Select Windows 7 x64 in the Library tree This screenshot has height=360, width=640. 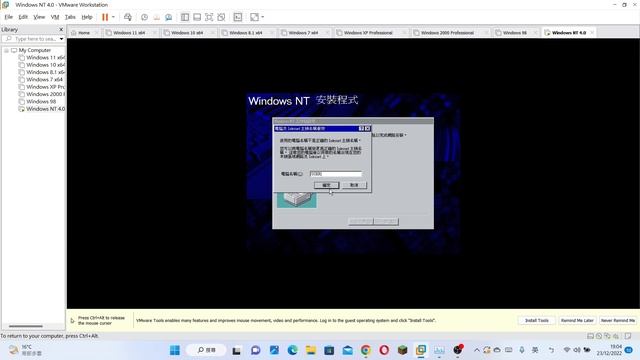[x=40, y=80]
